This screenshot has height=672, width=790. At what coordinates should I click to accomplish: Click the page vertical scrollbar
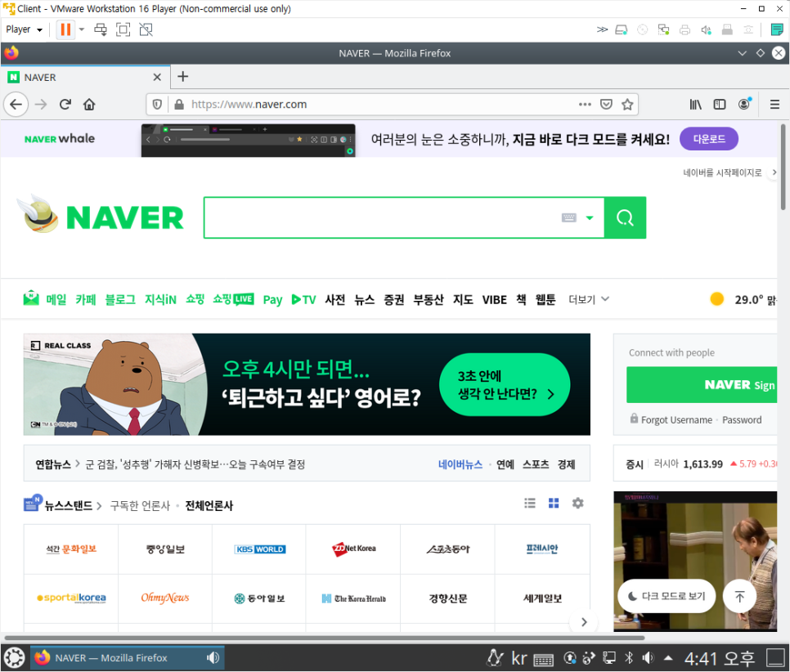pyautogui.click(x=783, y=167)
